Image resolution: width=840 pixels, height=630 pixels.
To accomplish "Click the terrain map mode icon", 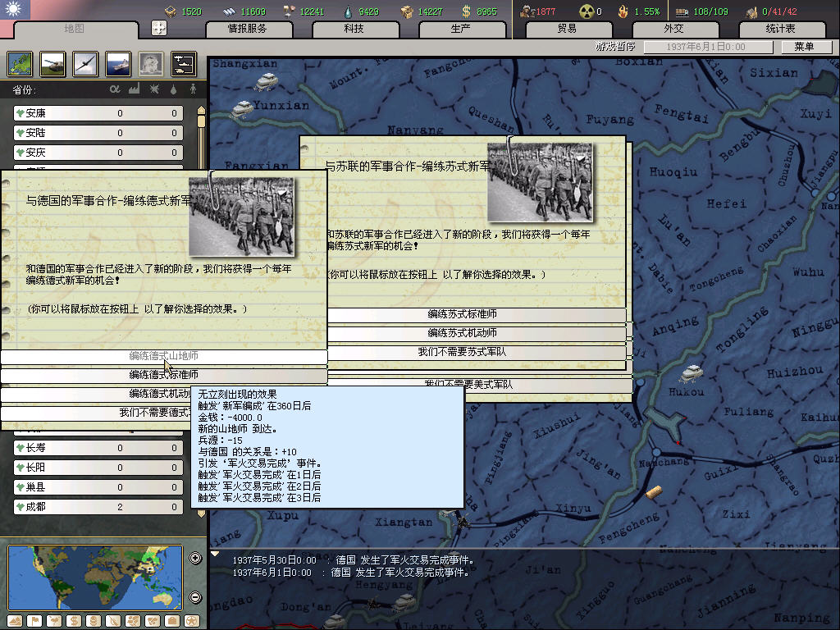I will pyautogui.click(x=16, y=621).
